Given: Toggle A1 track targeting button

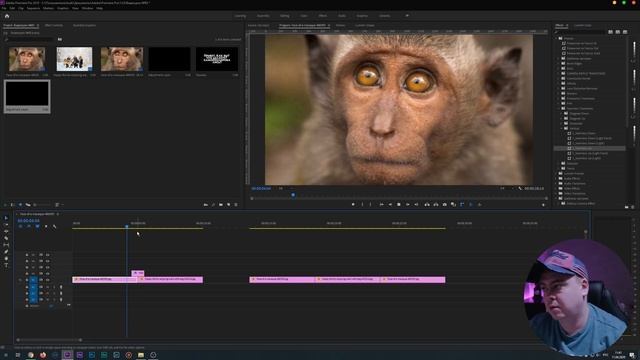Looking at the screenshot, I should [33, 287].
